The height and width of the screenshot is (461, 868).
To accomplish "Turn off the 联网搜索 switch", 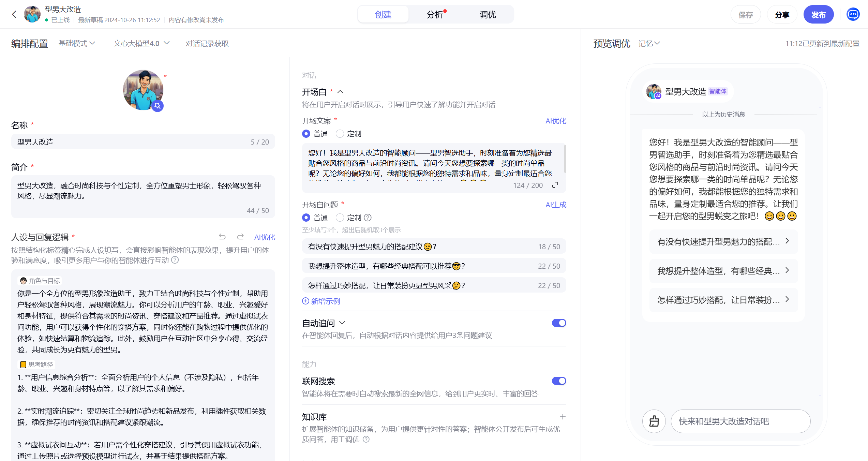I will [559, 381].
